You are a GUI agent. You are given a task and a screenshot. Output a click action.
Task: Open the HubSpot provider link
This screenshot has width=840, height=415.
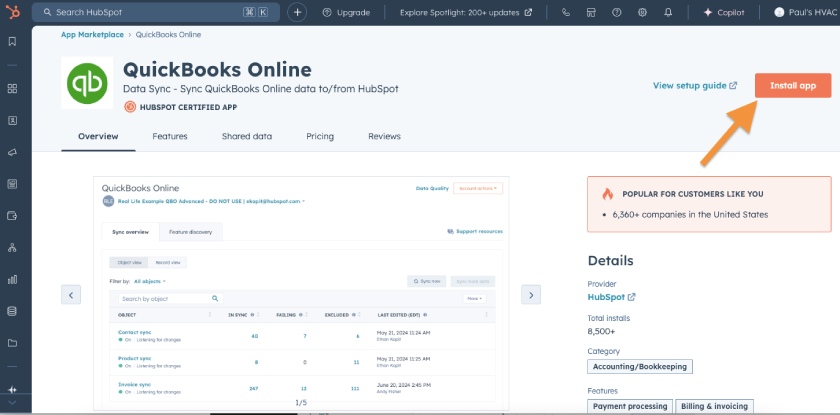point(611,297)
